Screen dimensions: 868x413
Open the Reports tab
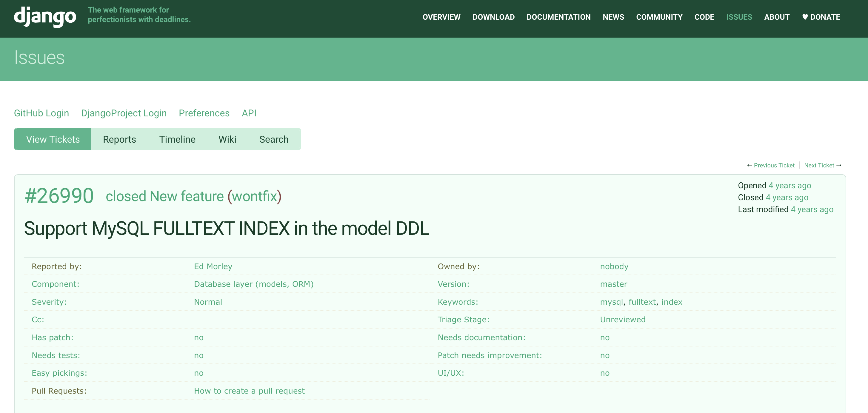(x=119, y=139)
